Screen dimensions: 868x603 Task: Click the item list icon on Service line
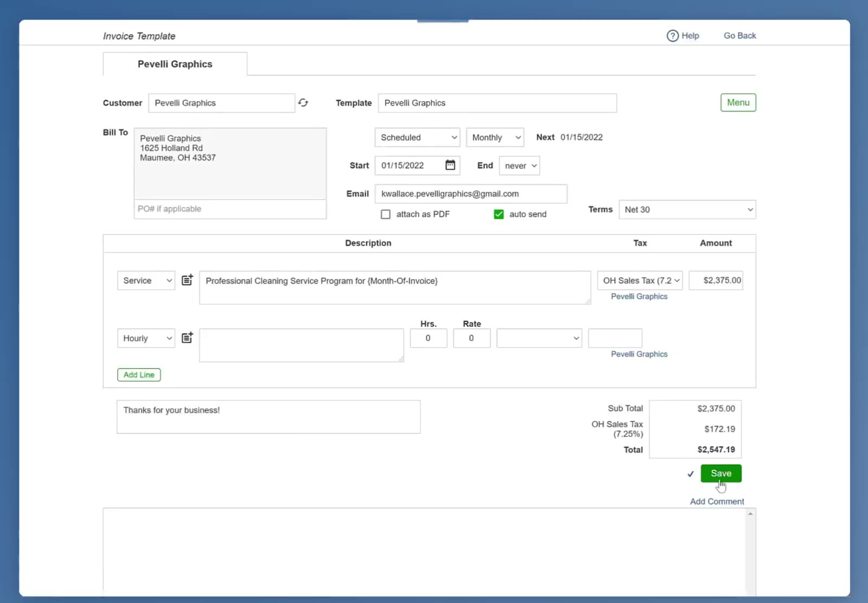tap(187, 280)
